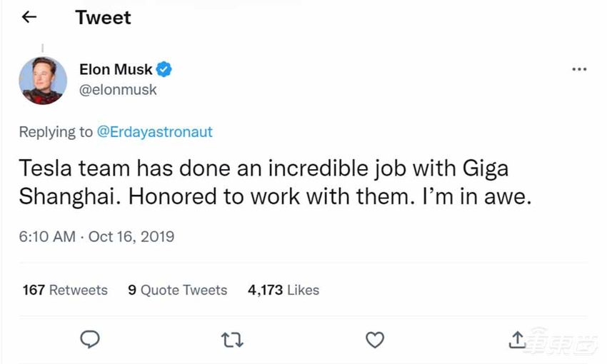Screen dimensions: 607x364
Task: Click the Tweet header title
Action: [x=103, y=18]
